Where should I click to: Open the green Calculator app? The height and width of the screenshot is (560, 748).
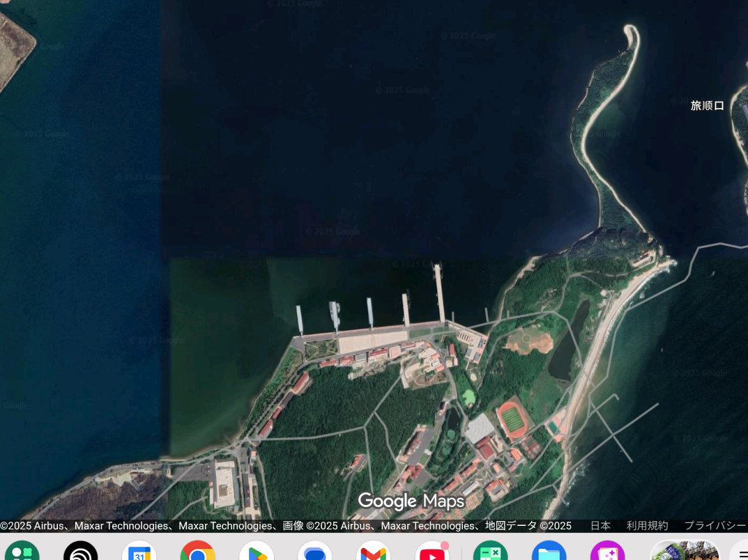491,552
